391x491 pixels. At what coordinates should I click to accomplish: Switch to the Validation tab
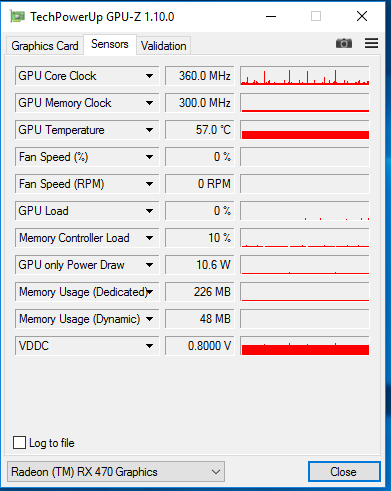(x=163, y=46)
